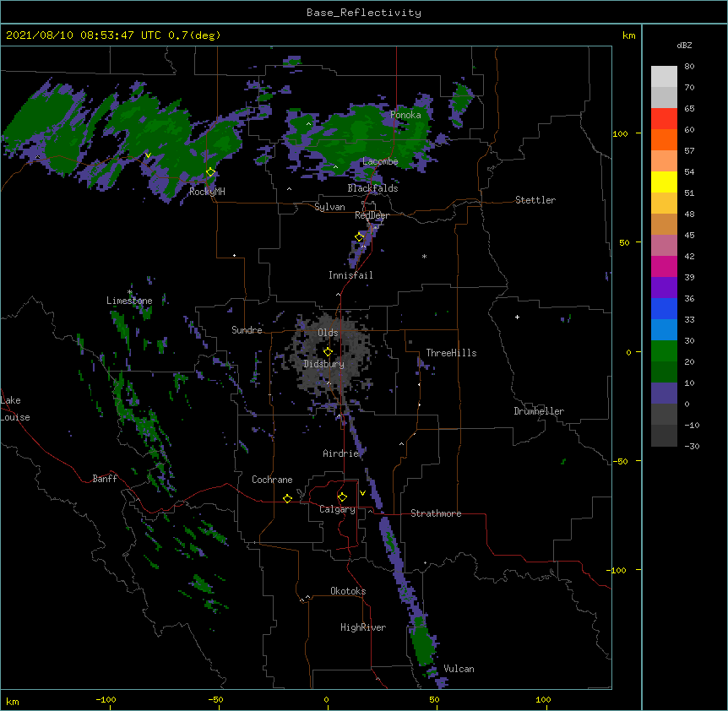Click the Sundre town label
728x711 pixels.
[247, 330]
